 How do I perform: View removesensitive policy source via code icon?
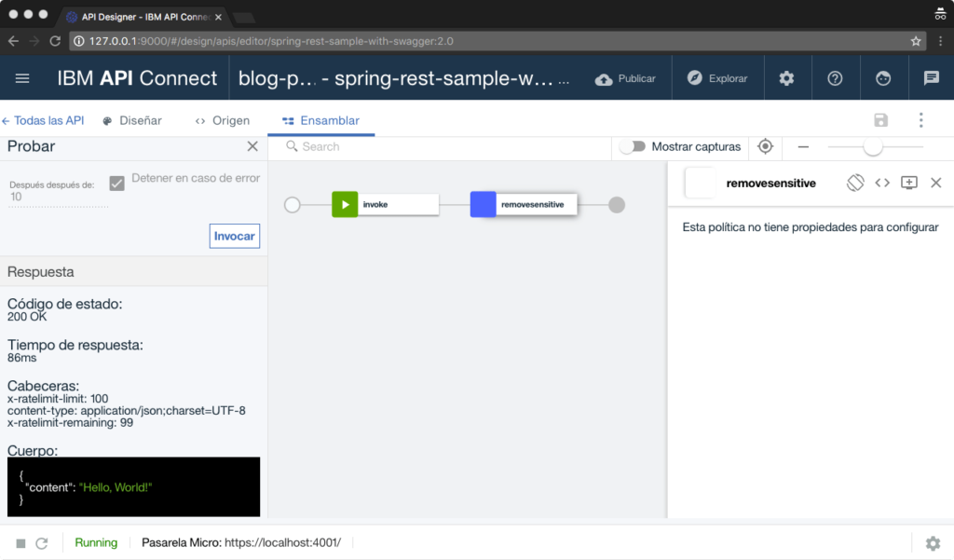tap(882, 183)
